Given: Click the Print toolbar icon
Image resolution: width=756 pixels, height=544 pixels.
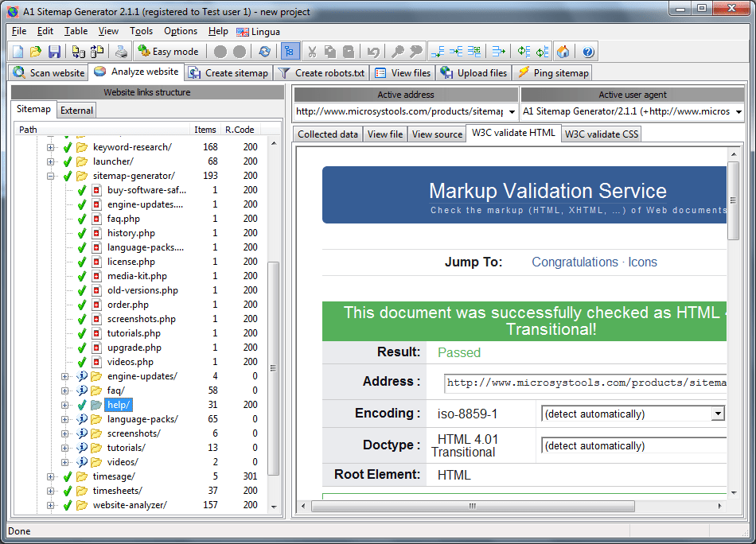Looking at the screenshot, I should pyautogui.click(x=121, y=51).
